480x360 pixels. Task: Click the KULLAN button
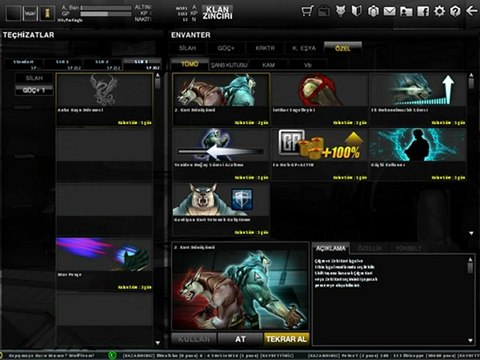tap(194, 339)
